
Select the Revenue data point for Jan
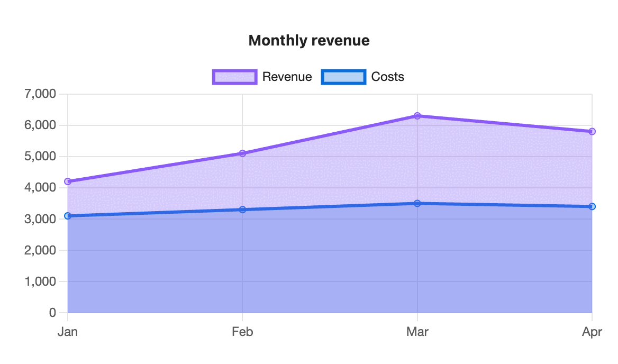(68, 181)
